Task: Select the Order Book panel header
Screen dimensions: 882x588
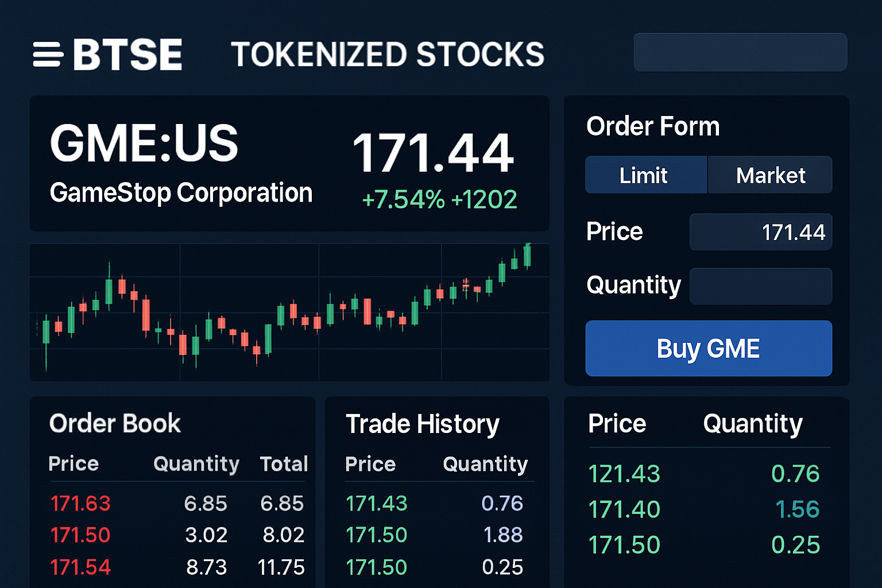Action: click(x=114, y=423)
